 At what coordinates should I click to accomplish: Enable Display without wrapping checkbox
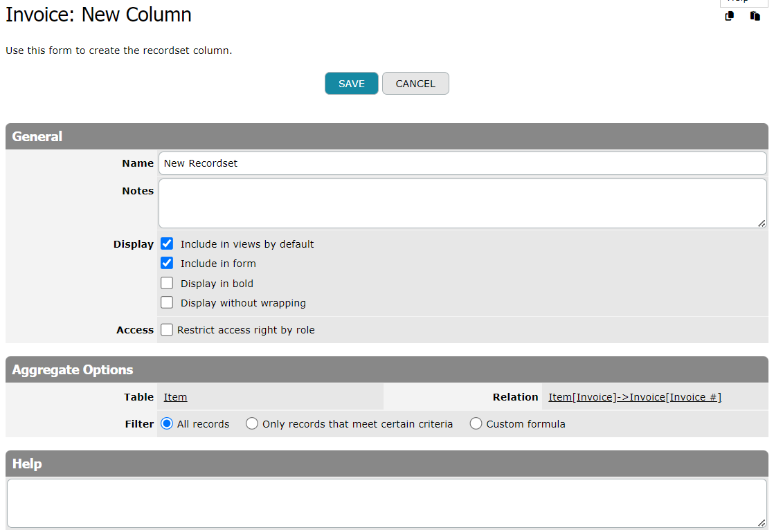[167, 302]
